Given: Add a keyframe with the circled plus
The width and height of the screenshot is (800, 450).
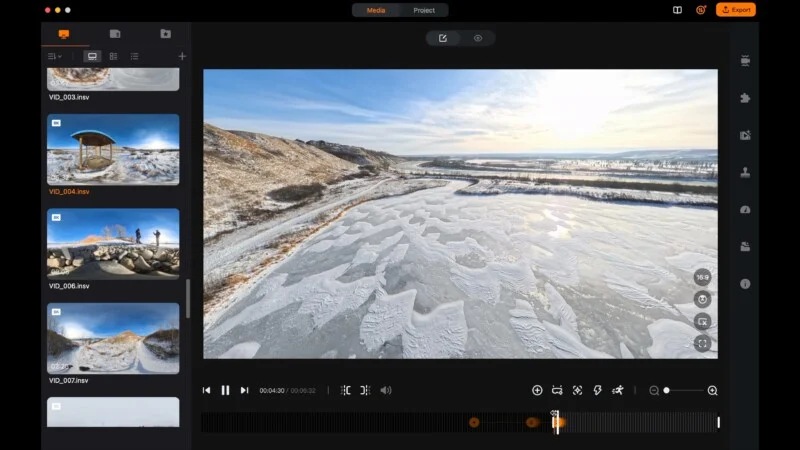Looking at the screenshot, I should [537, 390].
